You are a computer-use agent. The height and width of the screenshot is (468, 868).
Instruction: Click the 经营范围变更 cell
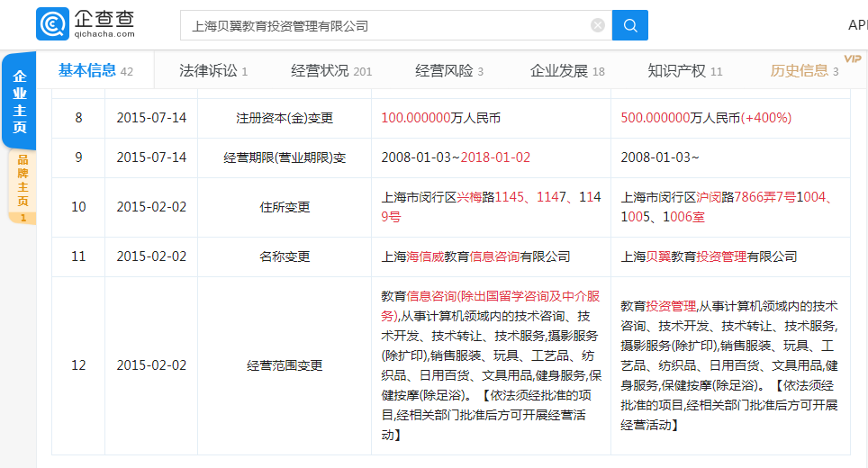click(285, 365)
